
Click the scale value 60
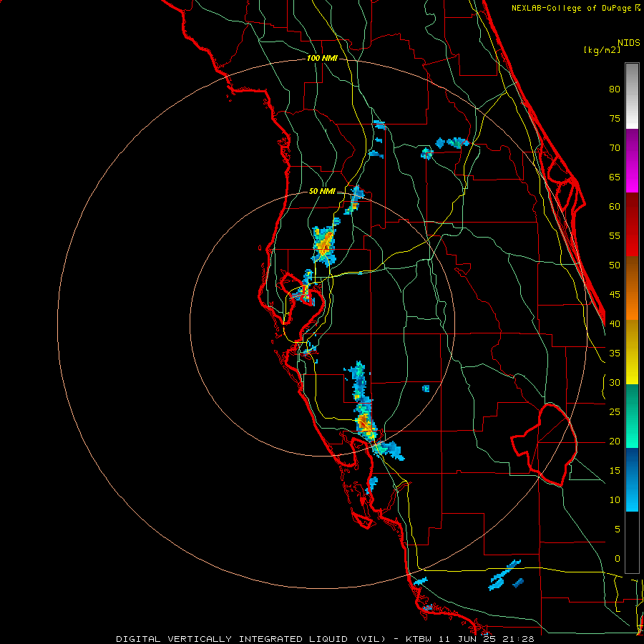point(615,207)
